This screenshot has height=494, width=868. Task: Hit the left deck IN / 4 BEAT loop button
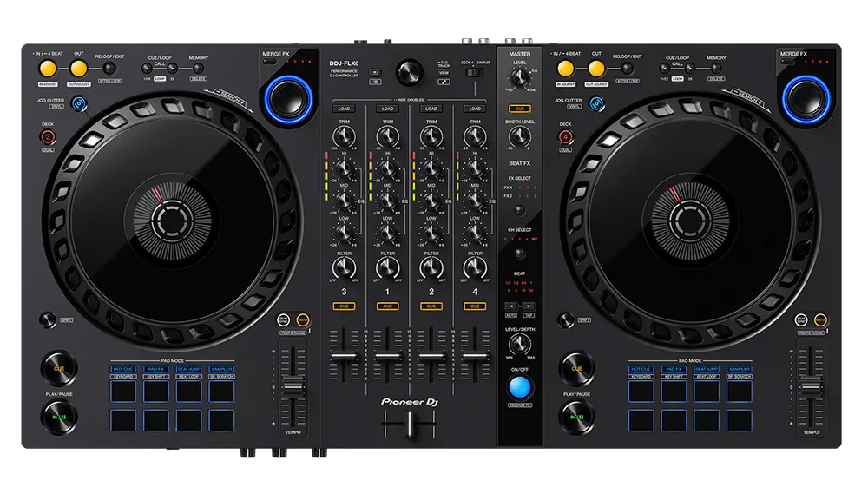pos(48,69)
